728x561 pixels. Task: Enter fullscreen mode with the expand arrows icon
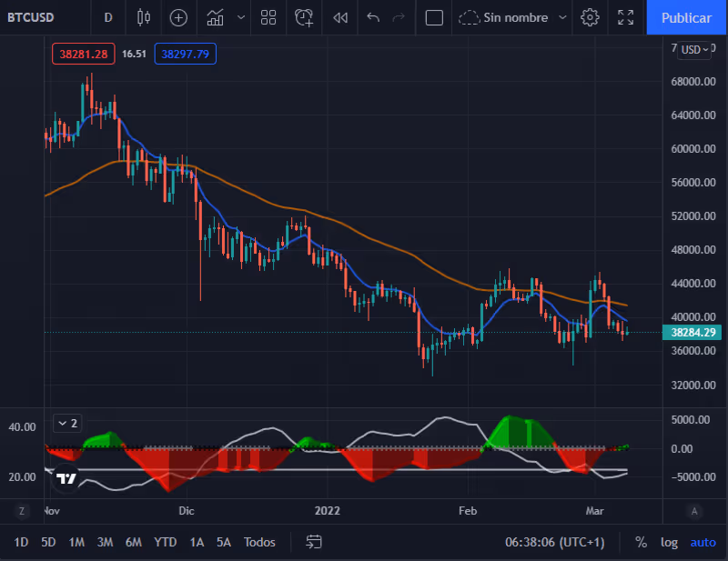point(625,17)
